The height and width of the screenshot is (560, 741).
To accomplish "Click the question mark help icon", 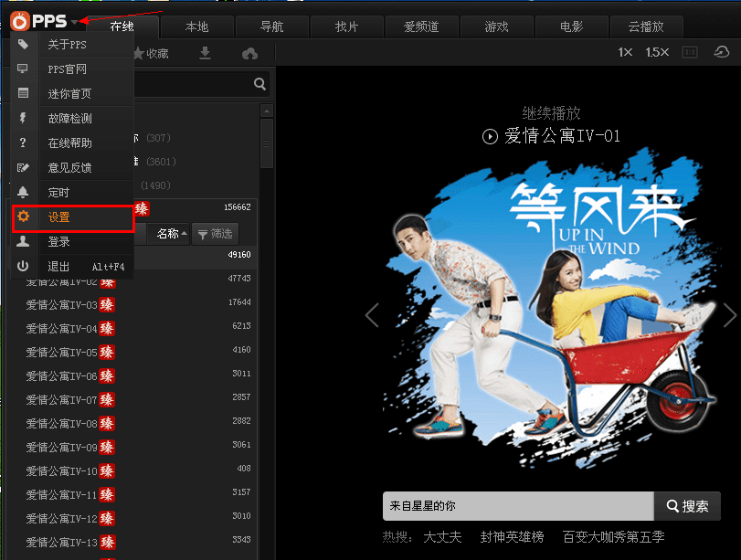I will [23, 143].
